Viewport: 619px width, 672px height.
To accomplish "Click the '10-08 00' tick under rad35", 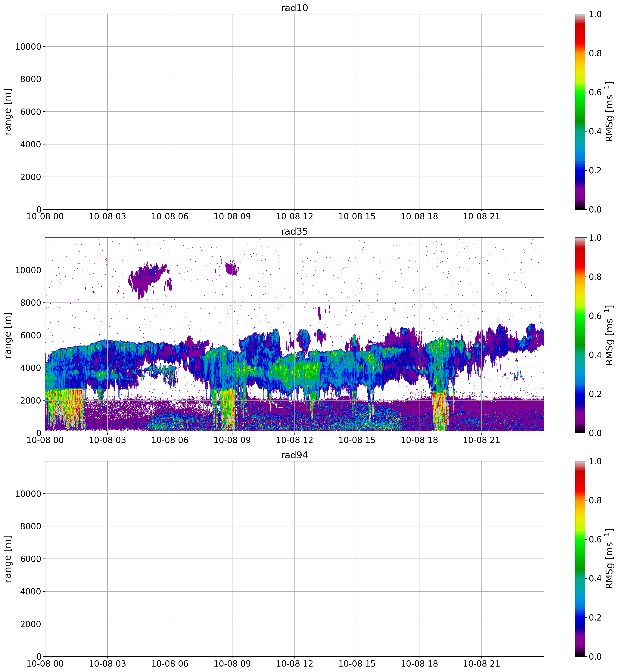I will pos(45,440).
